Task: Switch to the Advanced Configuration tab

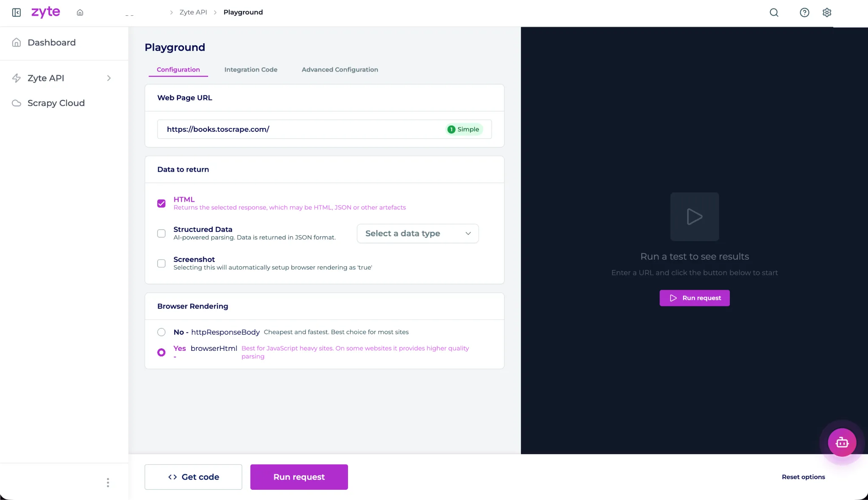Action: coord(340,69)
